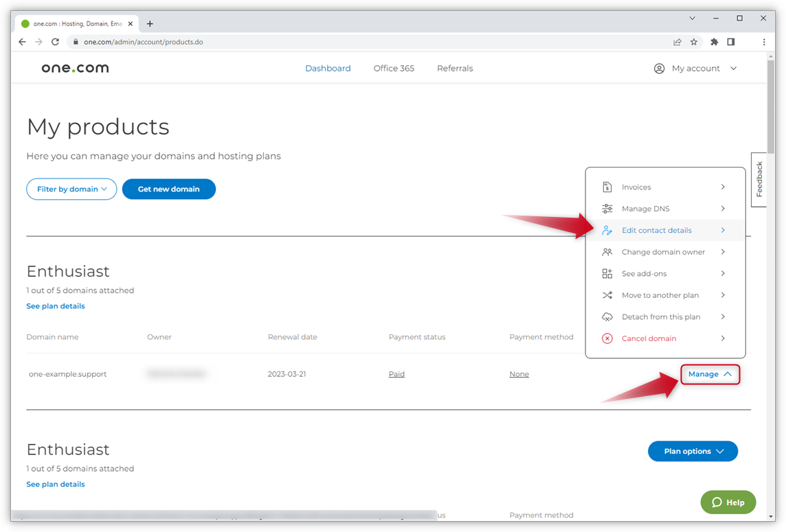Open the Dashboard menu item
The image size is (786, 532).
pos(328,68)
